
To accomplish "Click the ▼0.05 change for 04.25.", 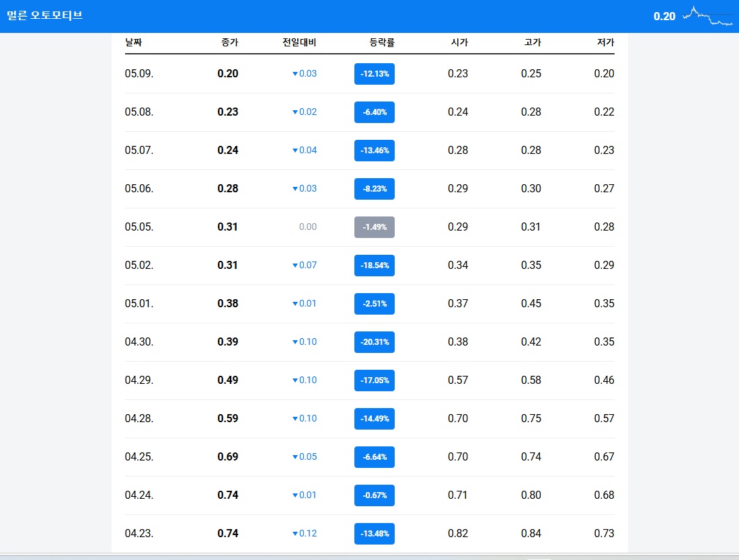I will point(305,456).
